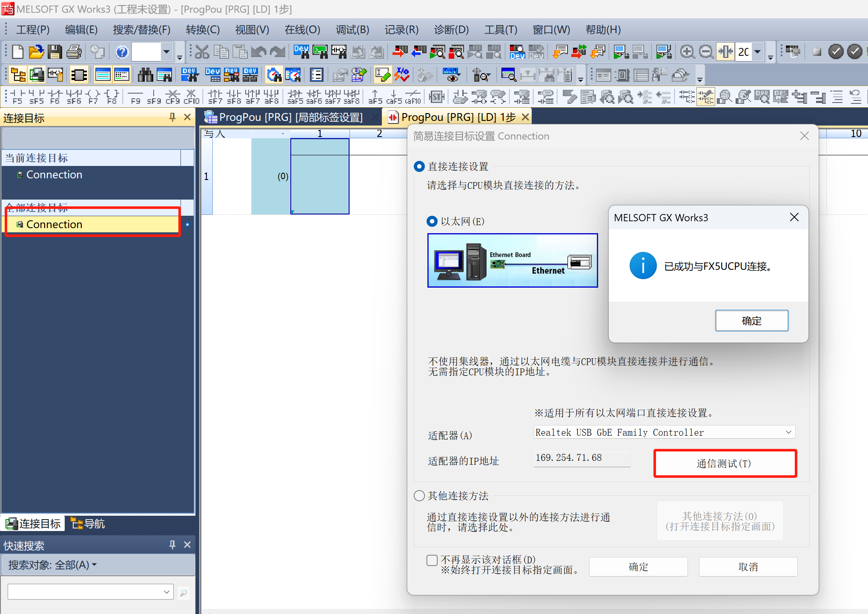This screenshot has width=868, height=614.
Task: Click the Ethernet Board connection diagram
Action: point(513,260)
